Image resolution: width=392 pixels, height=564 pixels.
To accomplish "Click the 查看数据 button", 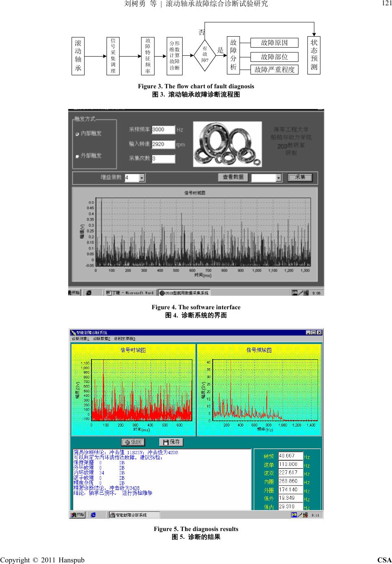I will tap(233, 177).
